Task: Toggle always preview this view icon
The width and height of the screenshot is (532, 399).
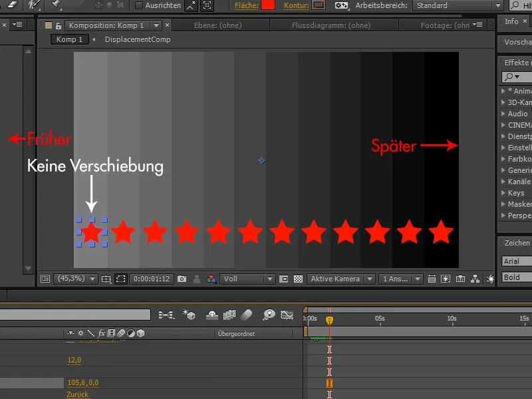Action: pyautogui.click(x=45, y=279)
